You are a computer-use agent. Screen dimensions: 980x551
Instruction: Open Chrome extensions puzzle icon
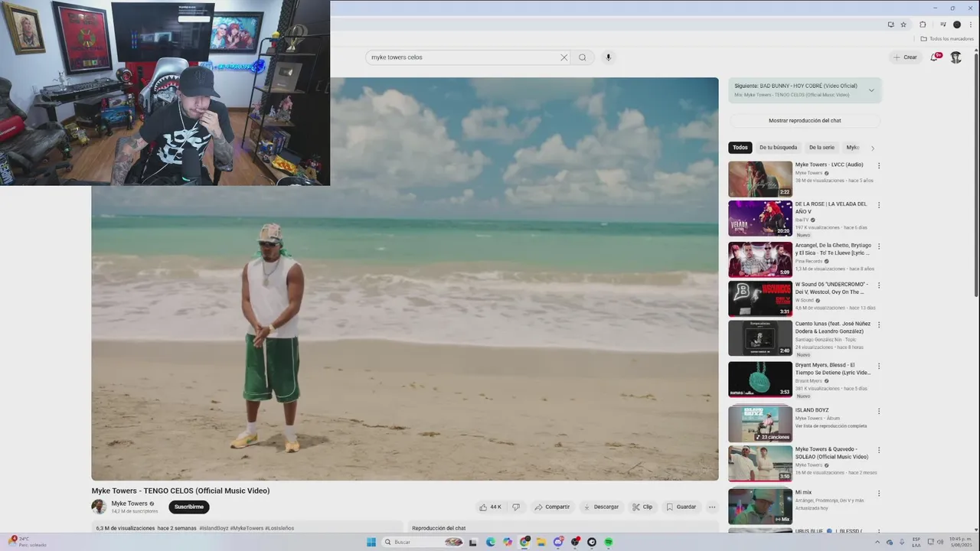click(x=923, y=24)
